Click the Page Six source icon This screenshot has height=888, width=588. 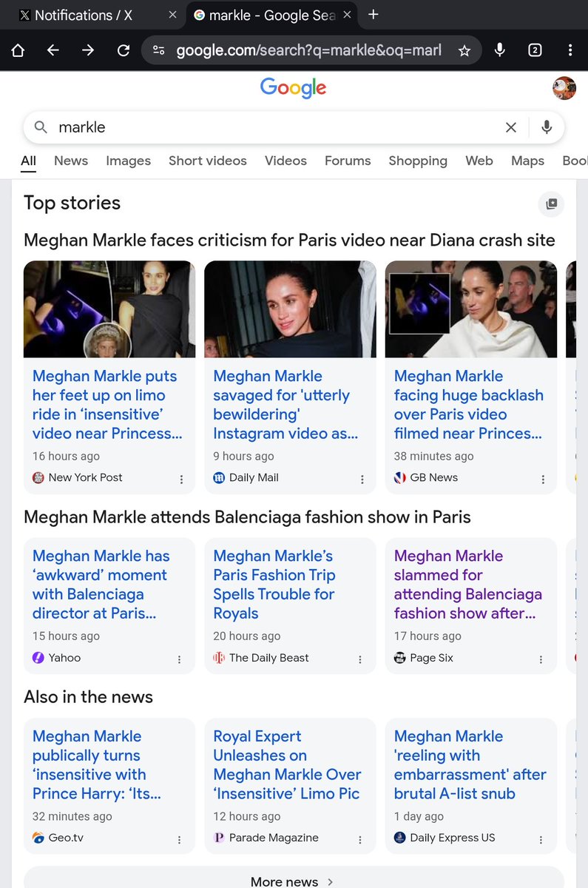click(400, 658)
